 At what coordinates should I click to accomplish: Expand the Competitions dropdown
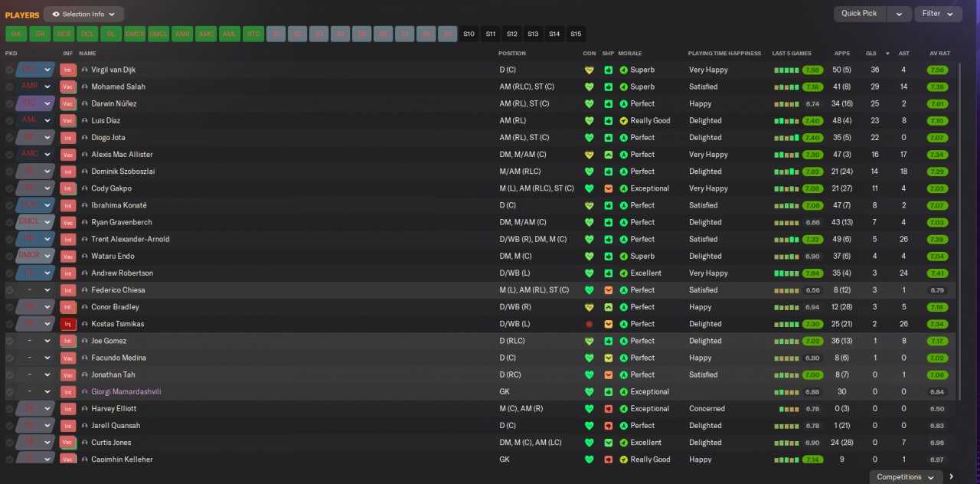point(906,477)
